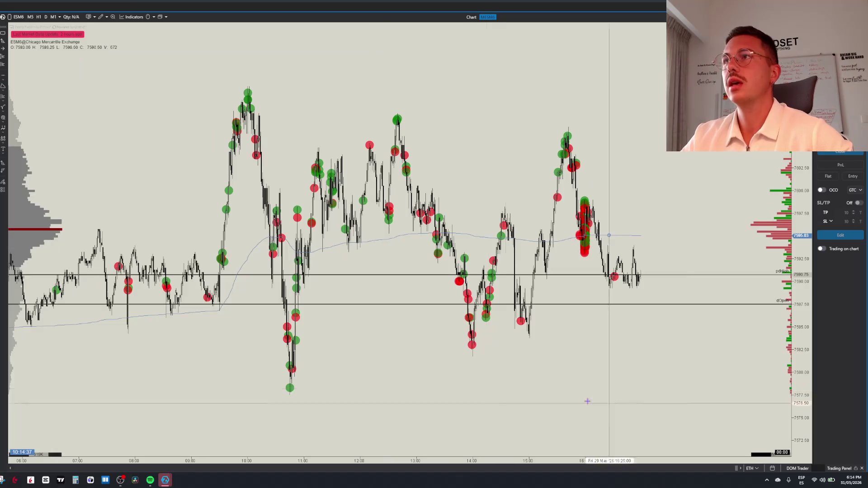Toggle the OCO switch
This screenshot has width=868, height=488.
tap(821, 190)
